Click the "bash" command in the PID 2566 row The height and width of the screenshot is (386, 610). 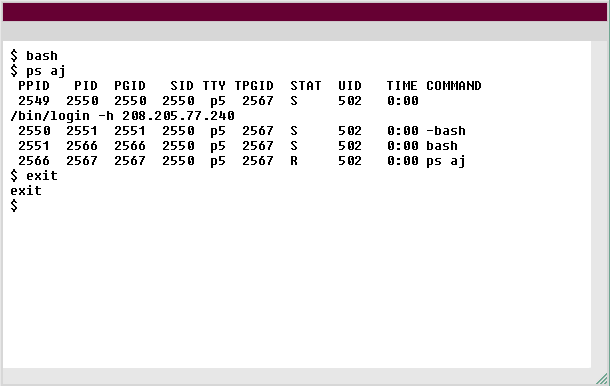point(442,146)
